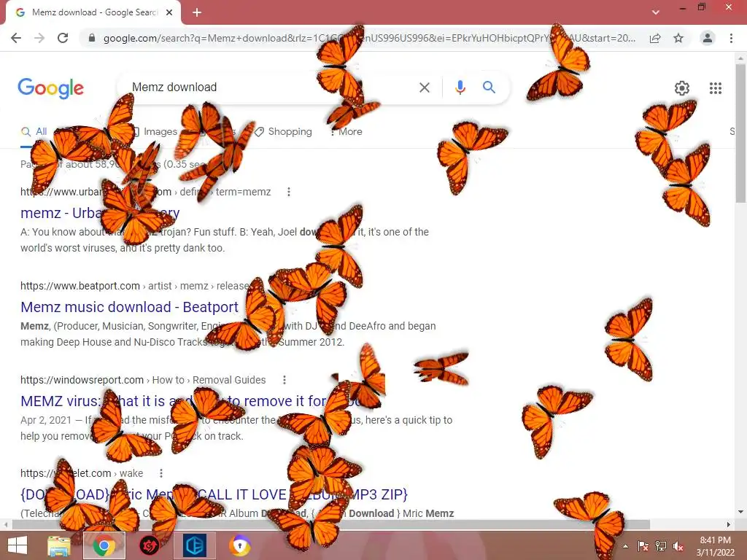The width and height of the screenshot is (747, 560).
Task: Click the beatport.com result URL
Action: 80,286
